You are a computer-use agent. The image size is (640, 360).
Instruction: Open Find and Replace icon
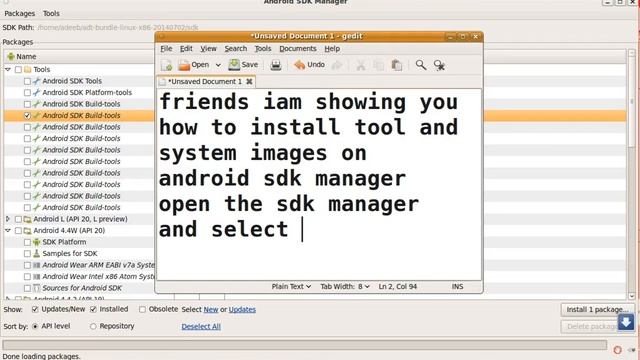click(439, 65)
